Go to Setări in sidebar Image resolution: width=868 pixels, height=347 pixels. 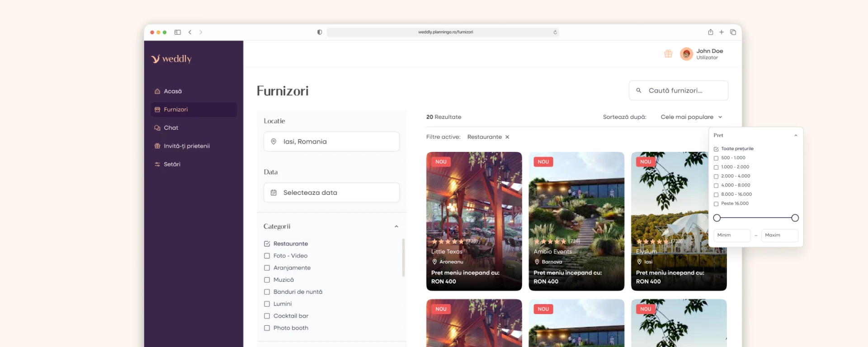coord(172,164)
